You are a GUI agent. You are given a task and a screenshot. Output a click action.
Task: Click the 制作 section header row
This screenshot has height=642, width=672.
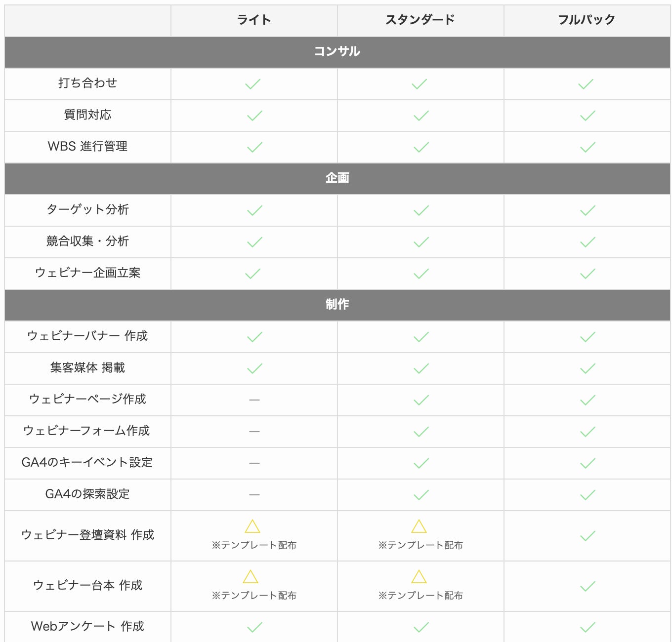pyautogui.click(x=337, y=304)
